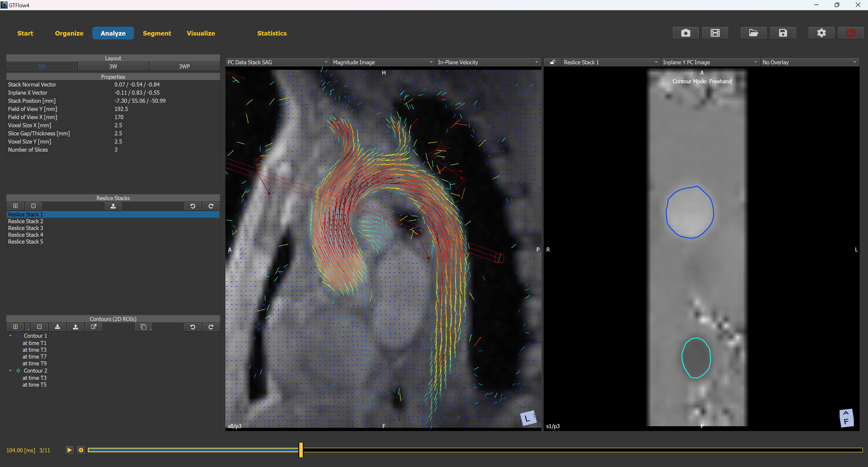Take a screenshot with the camera icon

point(685,33)
